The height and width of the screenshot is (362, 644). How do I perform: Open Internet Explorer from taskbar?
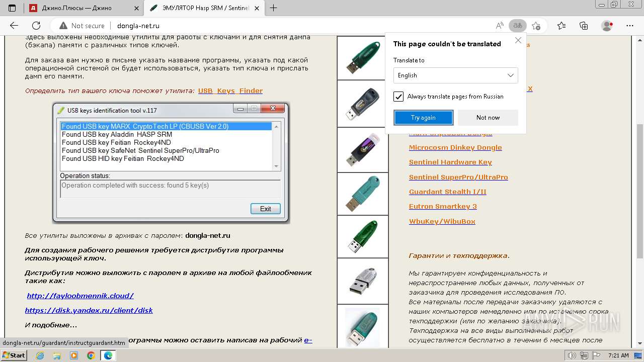[40, 355]
